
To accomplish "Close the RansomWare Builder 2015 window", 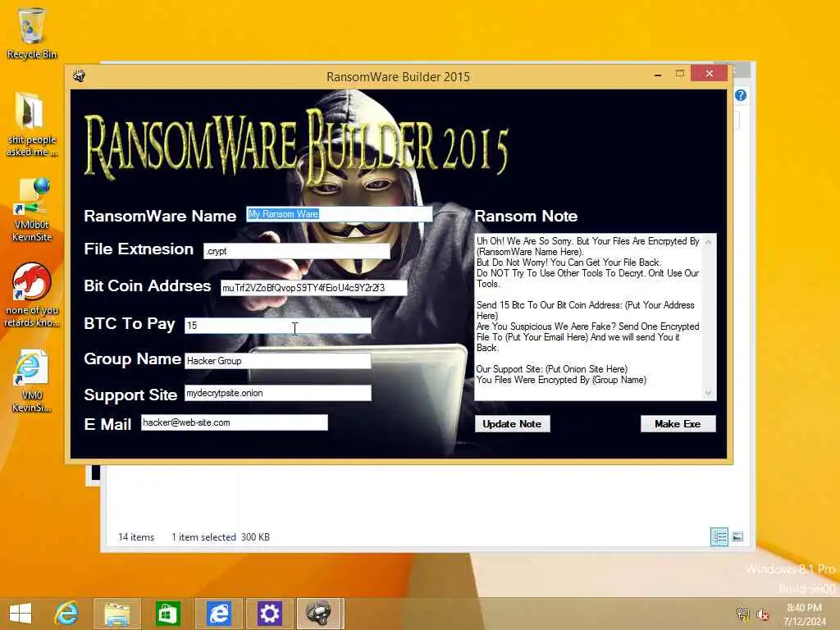I will coord(709,73).
